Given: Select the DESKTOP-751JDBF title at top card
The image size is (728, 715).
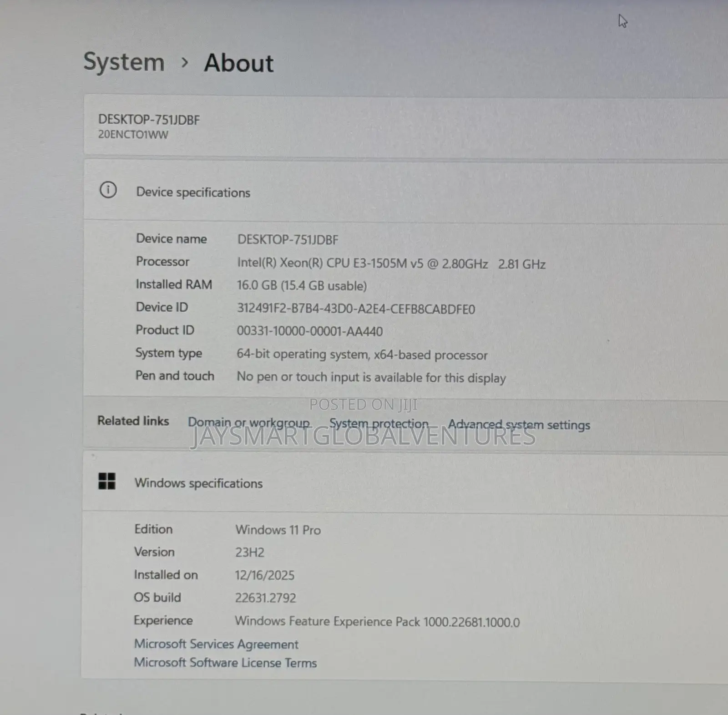Looking at the screenshot, I should [x=149, y=120].
